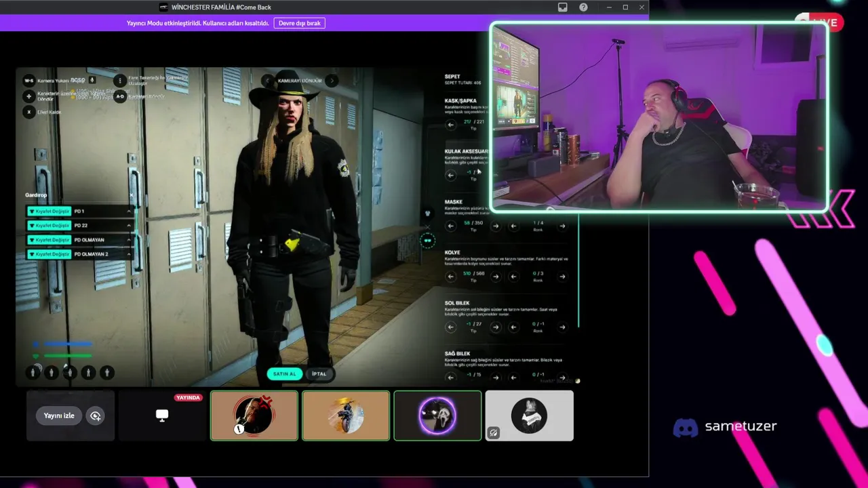Click the sametuzer Discord label
Image resolution: width=868 pixels, height=488 pixels.
coord(741,426)
